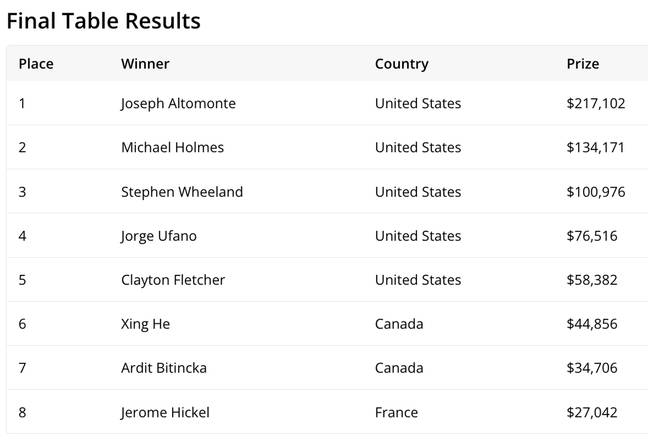Select the Place column header
The image size is (648, 443).
pos(36,64)
